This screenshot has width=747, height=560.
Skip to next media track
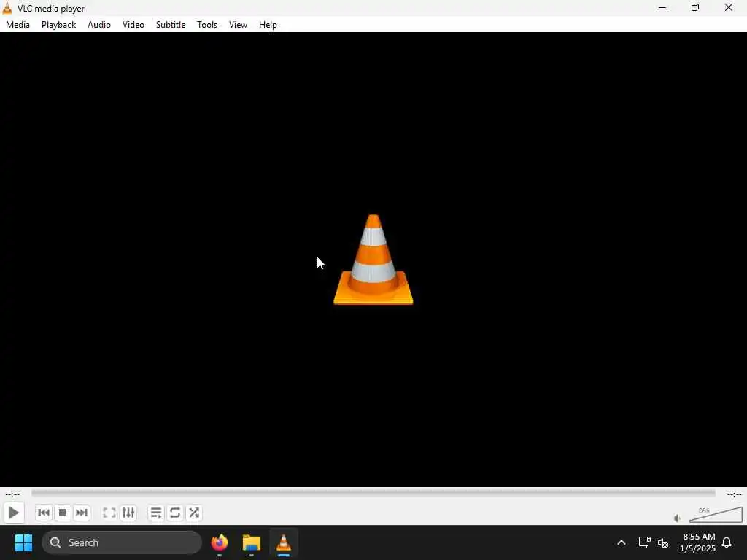tap(82, 513)
